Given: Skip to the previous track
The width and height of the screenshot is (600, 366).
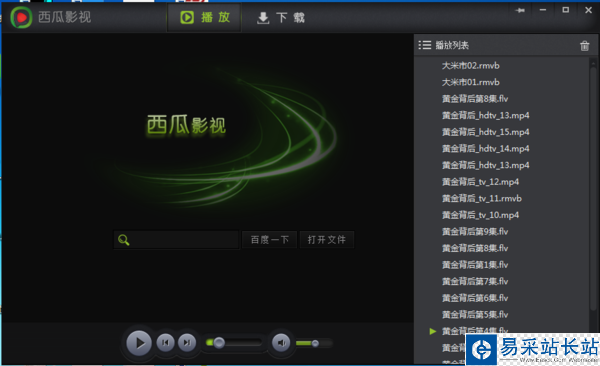Looking at the screenshot, I should [165, 343].
